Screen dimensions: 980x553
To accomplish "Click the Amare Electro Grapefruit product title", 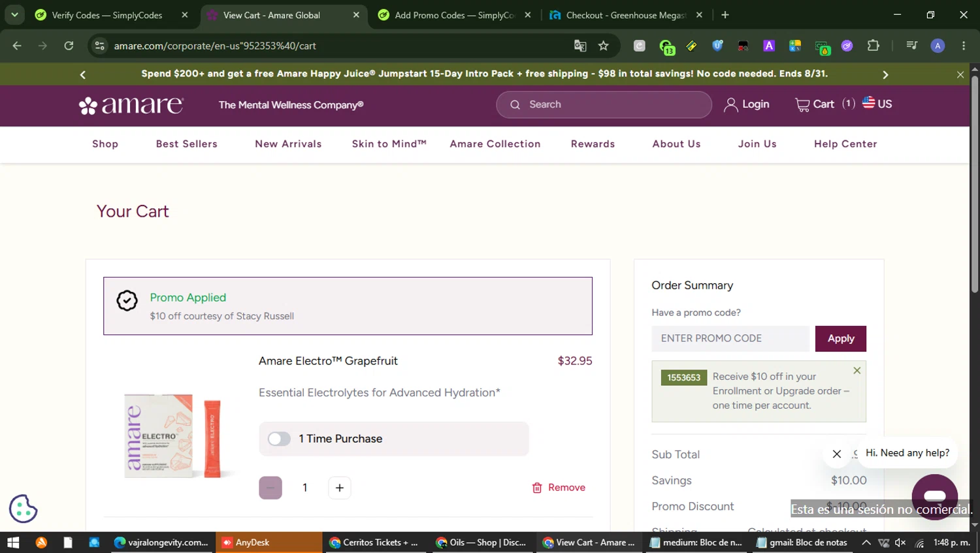I will click(328, 361).
